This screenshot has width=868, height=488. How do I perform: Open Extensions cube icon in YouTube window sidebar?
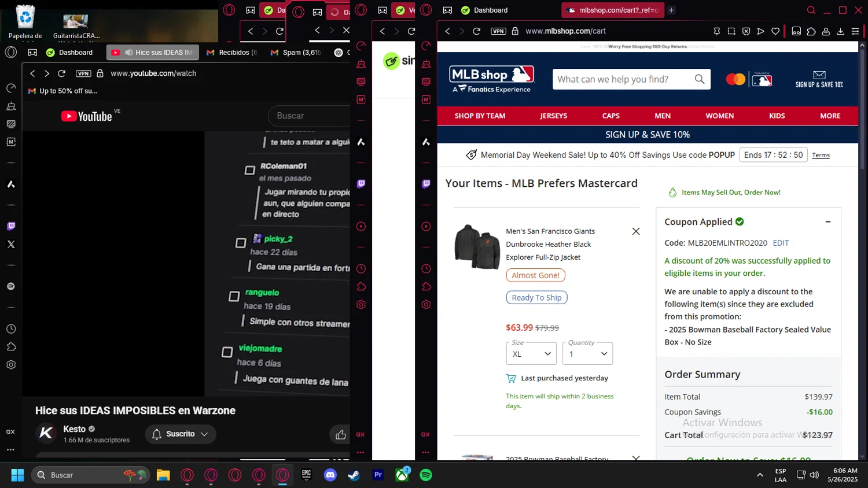(11, 347)
